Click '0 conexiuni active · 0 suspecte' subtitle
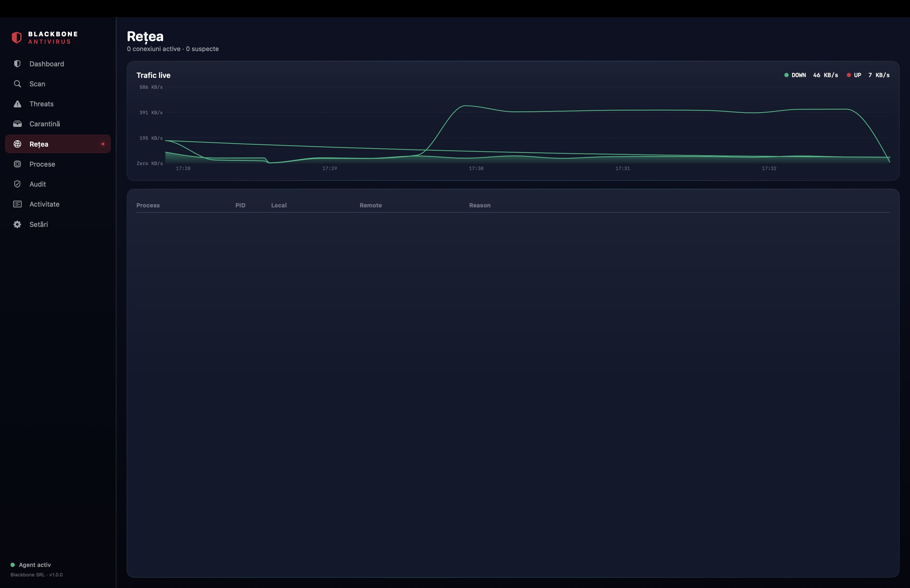 (173, 49)
